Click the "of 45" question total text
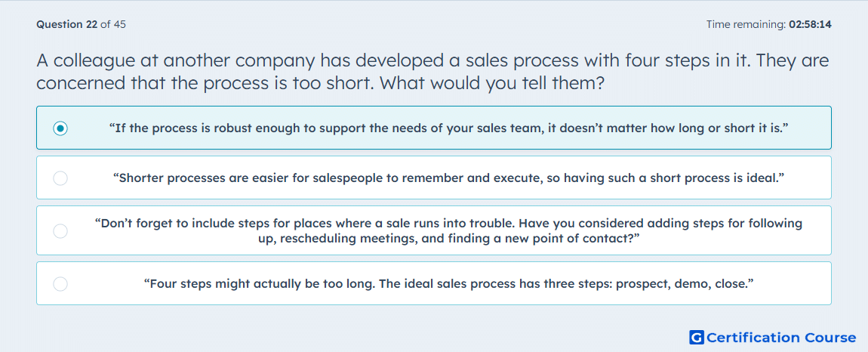 [x=113, y=24]
